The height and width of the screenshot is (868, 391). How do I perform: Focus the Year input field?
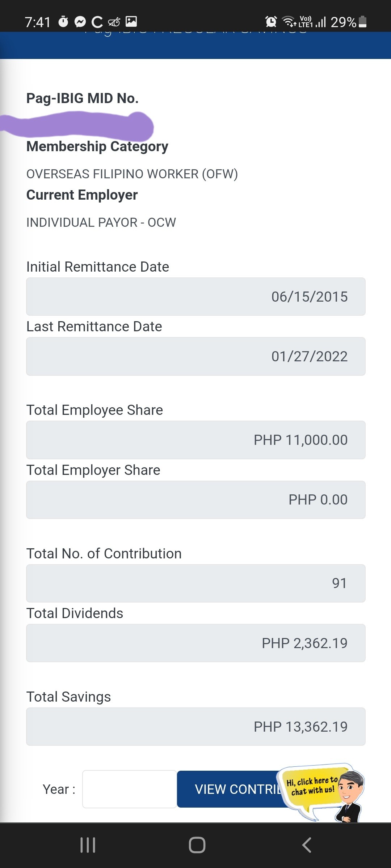pyautogui.click(x=129, y=789)
